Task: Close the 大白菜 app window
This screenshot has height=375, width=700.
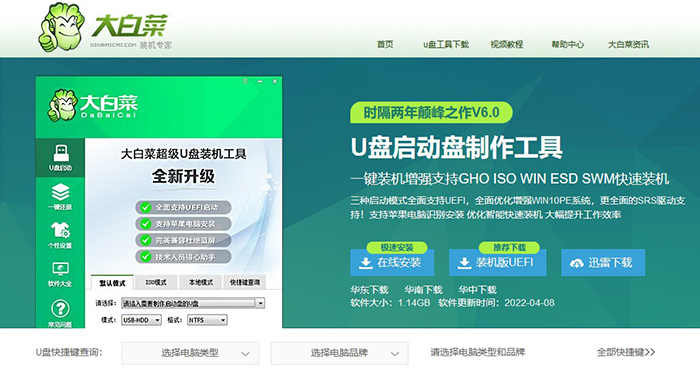Action: (x=275, y=81)
